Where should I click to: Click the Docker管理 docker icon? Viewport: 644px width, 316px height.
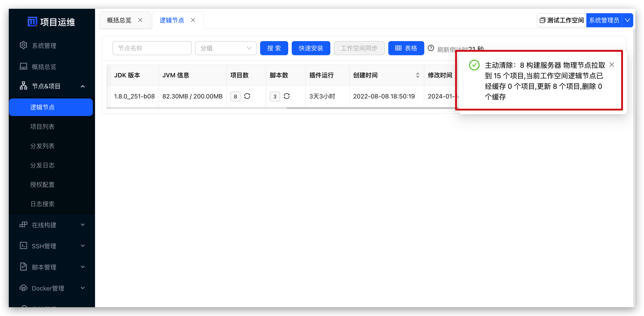coord(23,288)
